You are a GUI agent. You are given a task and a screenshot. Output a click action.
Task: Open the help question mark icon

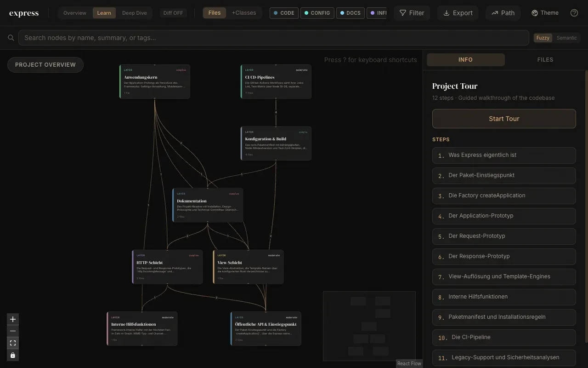click(574, 13)
